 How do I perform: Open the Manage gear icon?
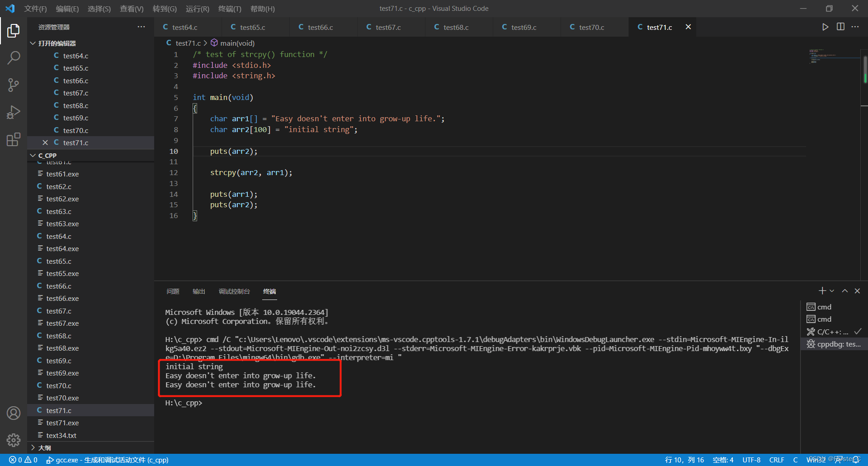click(x=14, y=440)
